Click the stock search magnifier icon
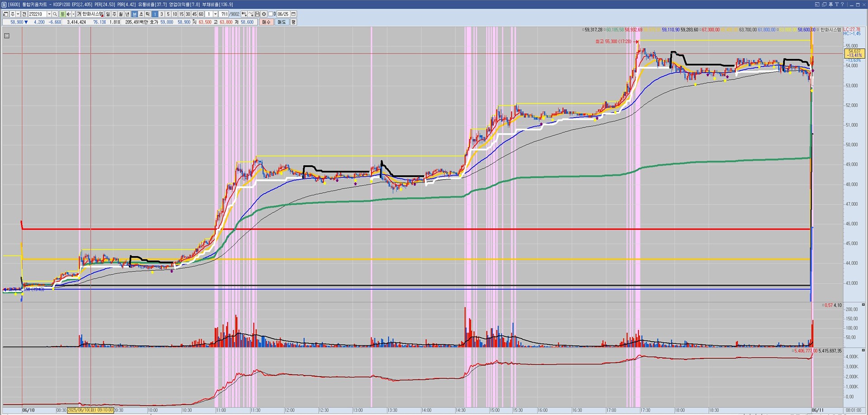Viewport: 868px width, 415px height. pos(55,14)
